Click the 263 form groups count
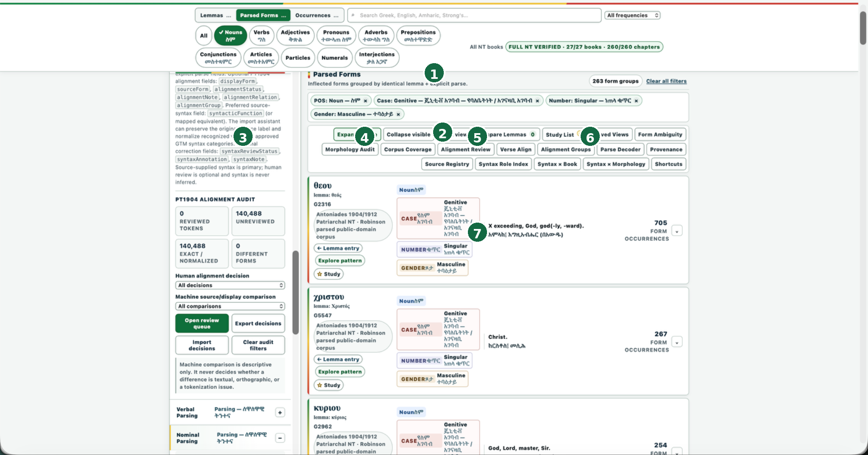Image resolution: width=868 pixels, height=455 pixels. point(615,81)
